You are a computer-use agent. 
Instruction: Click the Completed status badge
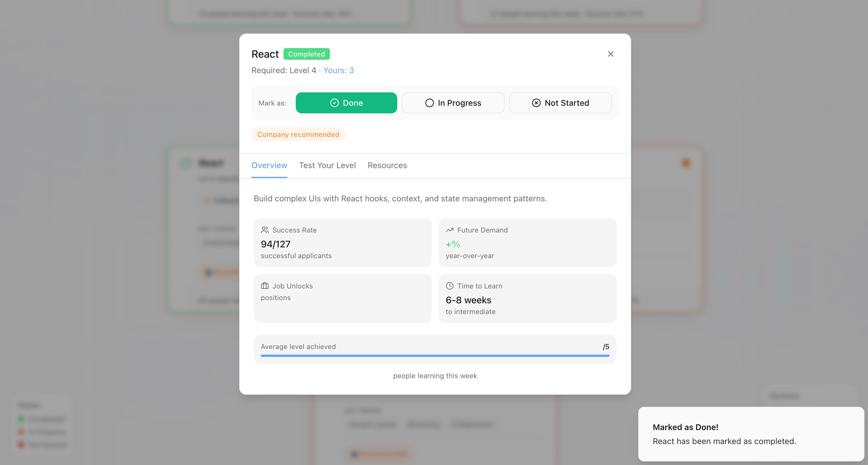click(x=306, y=54)
